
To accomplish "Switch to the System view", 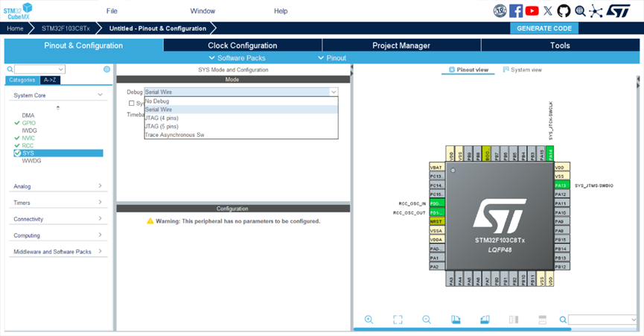I will [523, 70].
